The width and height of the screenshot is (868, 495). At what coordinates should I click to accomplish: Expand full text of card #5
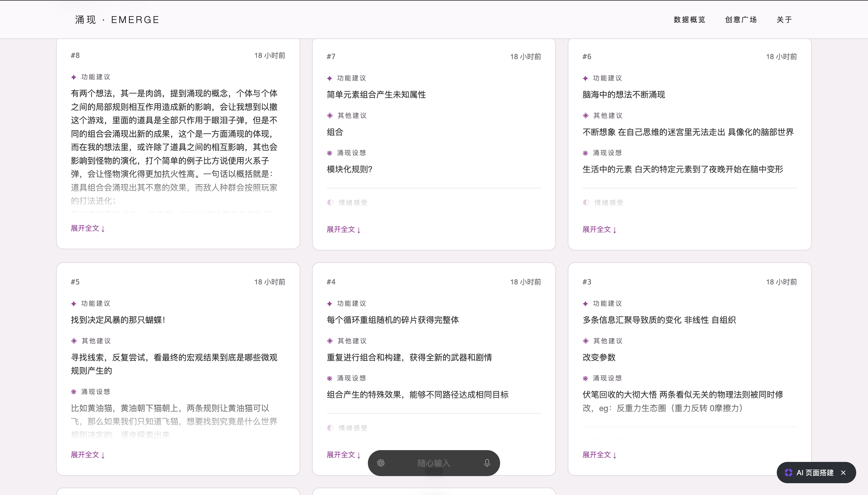pos(88,455)
